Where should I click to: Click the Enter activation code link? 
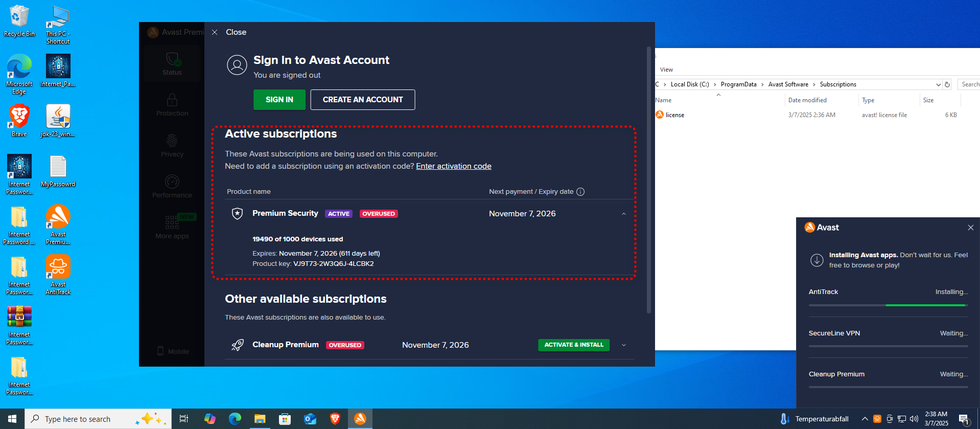point(454,166)
